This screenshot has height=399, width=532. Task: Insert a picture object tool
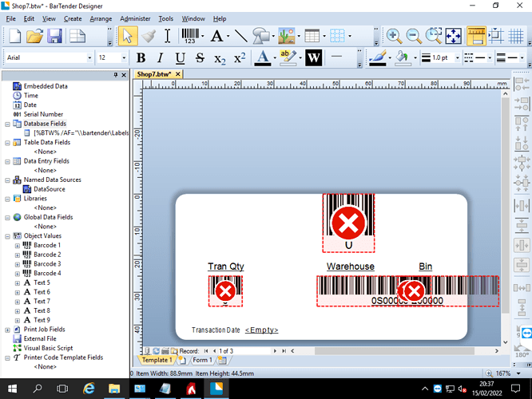(x=286, y=36)
